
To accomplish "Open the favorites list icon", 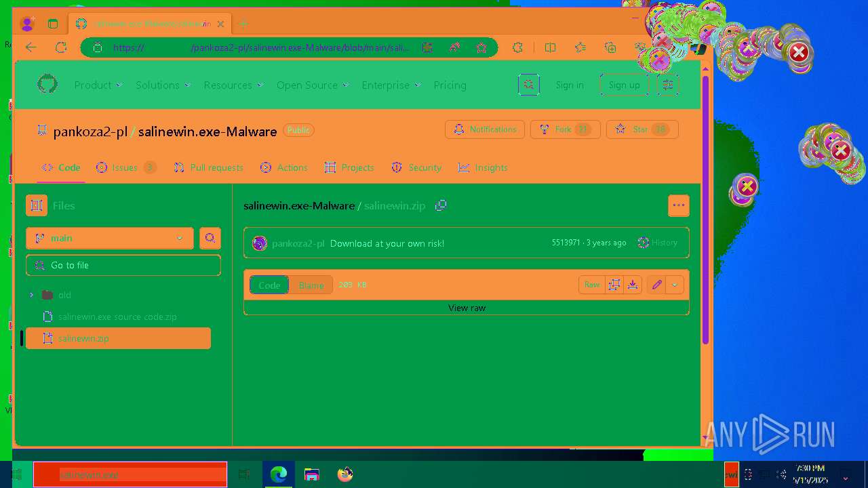I will tap(580, 47).
